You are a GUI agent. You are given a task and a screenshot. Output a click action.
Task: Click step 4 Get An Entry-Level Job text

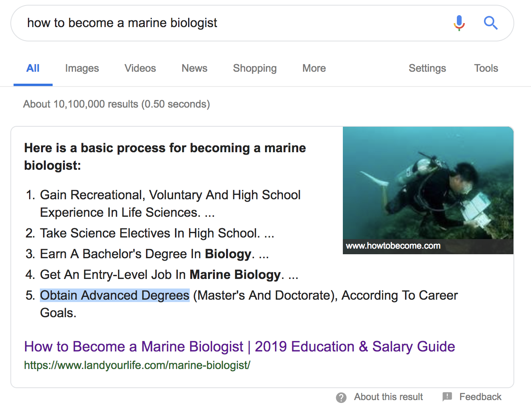pyautogui.click(x=169, y=275)
